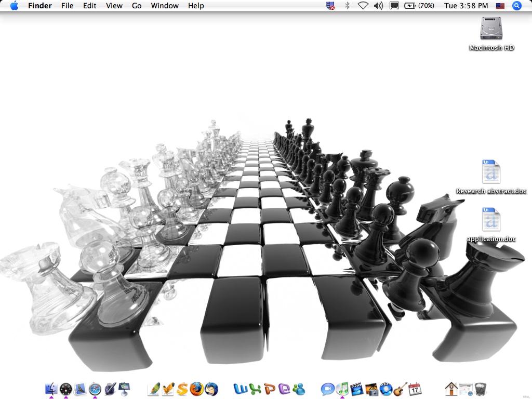
Task: Open the Edit menu
Action: tap(89, 5)
